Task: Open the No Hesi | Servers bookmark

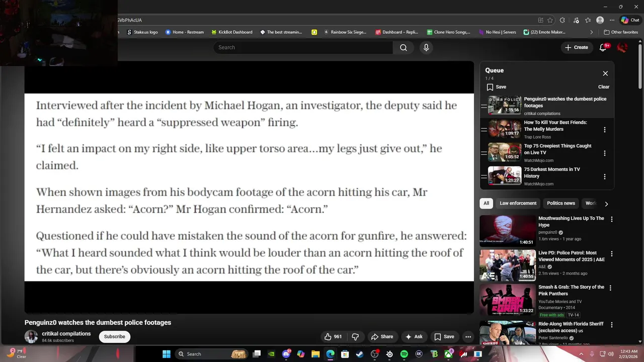Action: click(497, 32)
